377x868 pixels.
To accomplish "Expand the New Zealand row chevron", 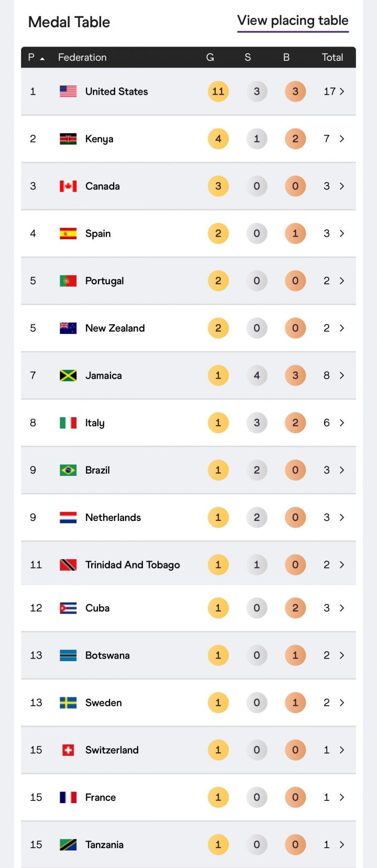I will (x=342, y=328).
